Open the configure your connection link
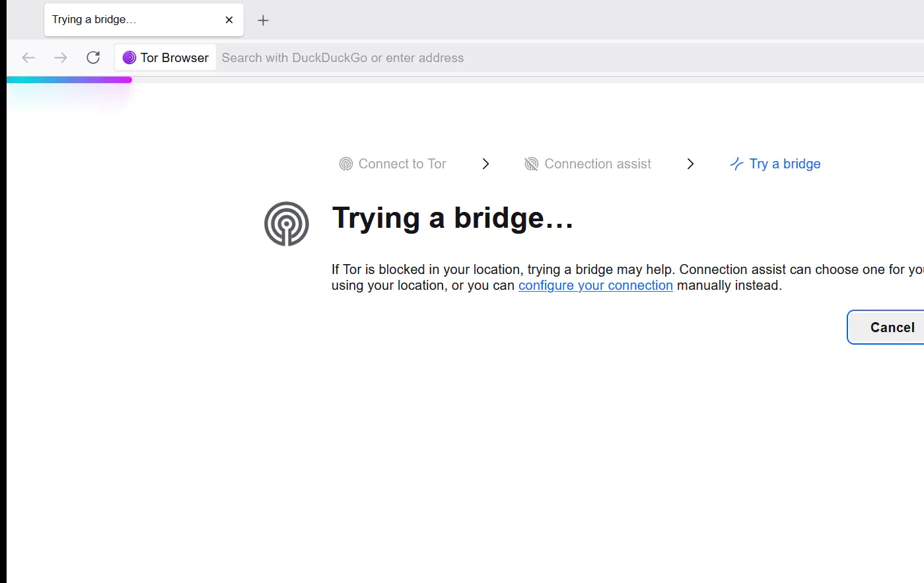 [x=596, y=285]
